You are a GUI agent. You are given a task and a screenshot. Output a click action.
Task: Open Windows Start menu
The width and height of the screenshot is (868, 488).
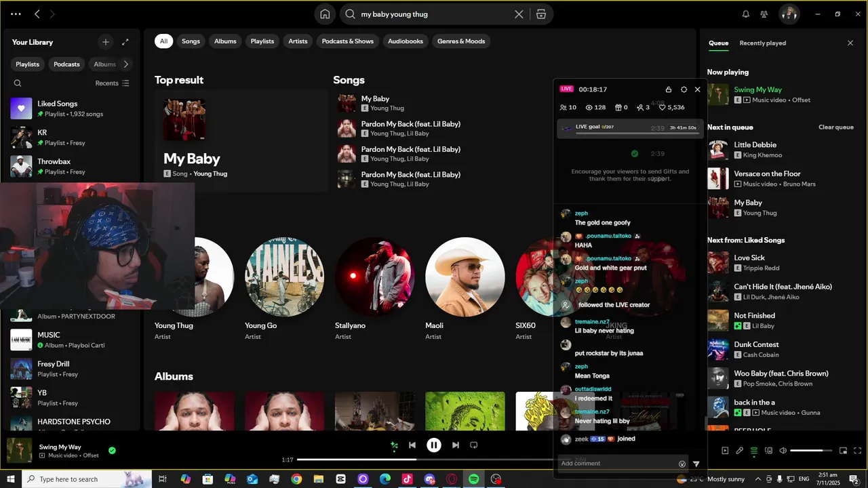10,479
